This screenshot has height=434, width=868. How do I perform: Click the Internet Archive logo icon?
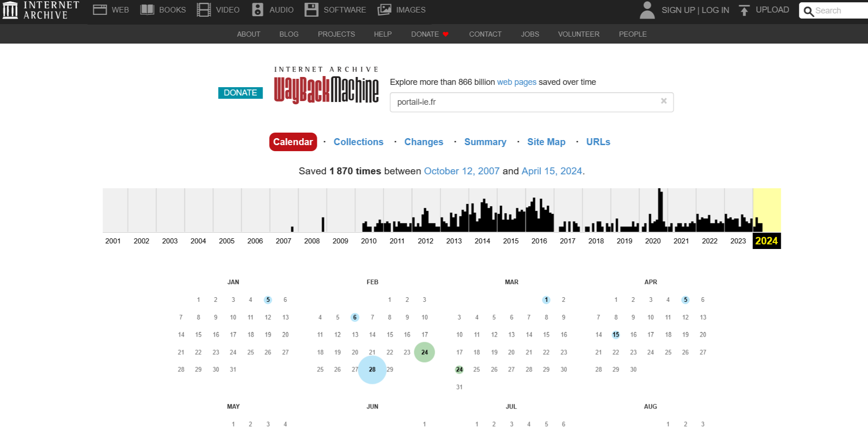(x=10, y=10)
